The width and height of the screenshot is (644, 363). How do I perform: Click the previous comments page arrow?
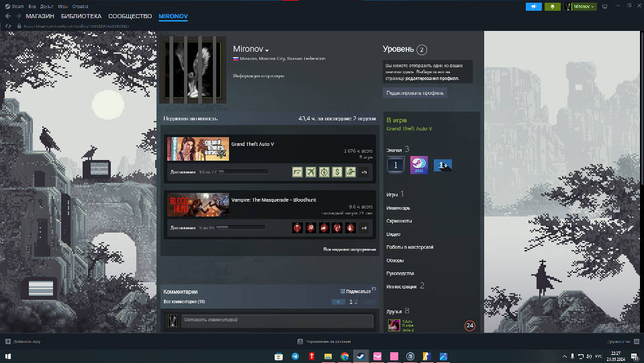(338, 302)
